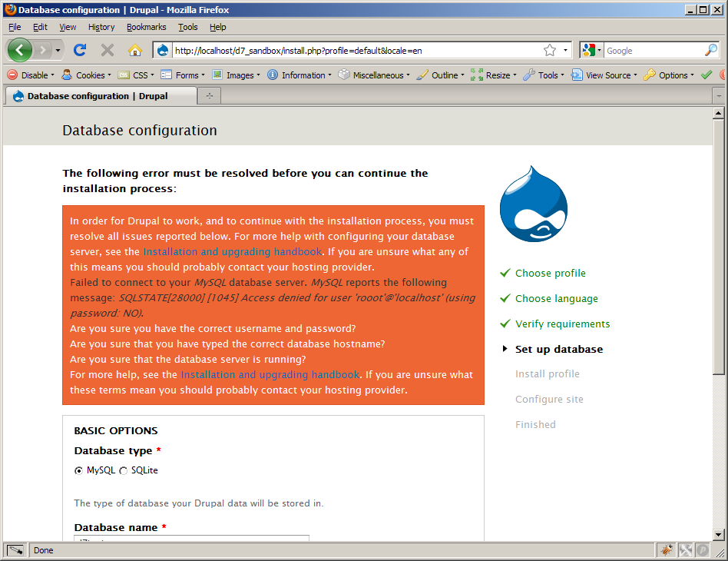Click the Drupal site icon in address bar
The height and width of the screenshot is (561, 728).
tap(163, 50)
